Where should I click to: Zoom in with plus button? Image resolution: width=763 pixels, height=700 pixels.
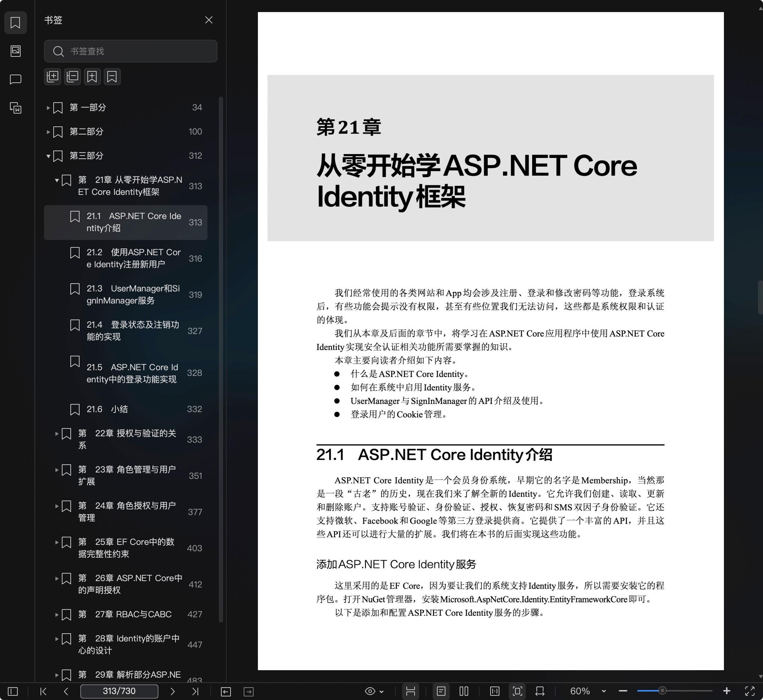click(x=727, y=691)
